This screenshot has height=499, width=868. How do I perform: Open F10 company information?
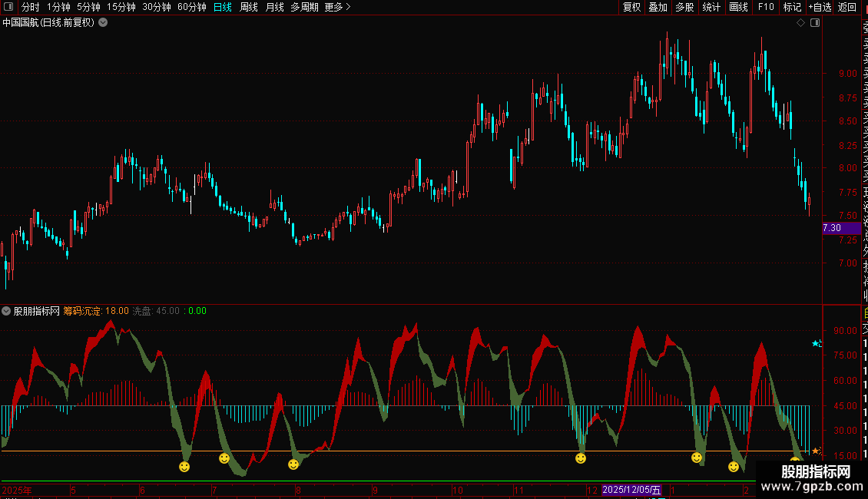point(766,7)
